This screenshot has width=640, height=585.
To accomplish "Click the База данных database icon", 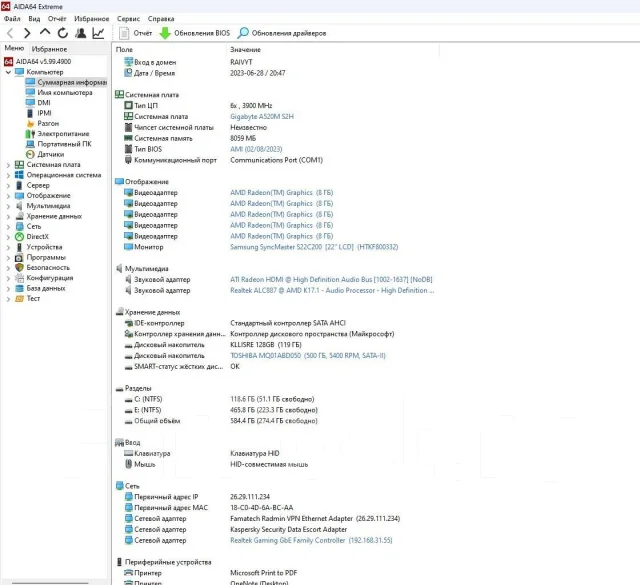I will pos(19,288).
